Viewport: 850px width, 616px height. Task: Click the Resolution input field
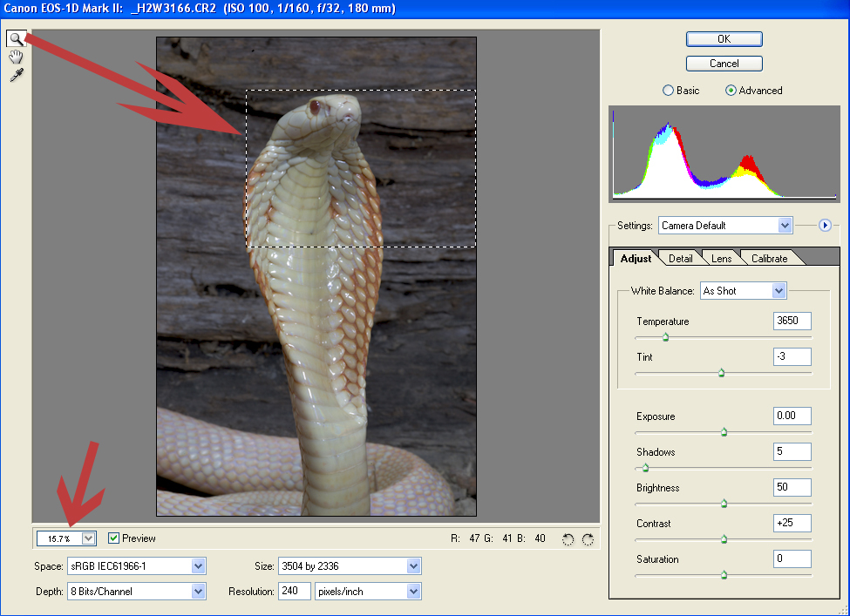(x=294, y=592)
